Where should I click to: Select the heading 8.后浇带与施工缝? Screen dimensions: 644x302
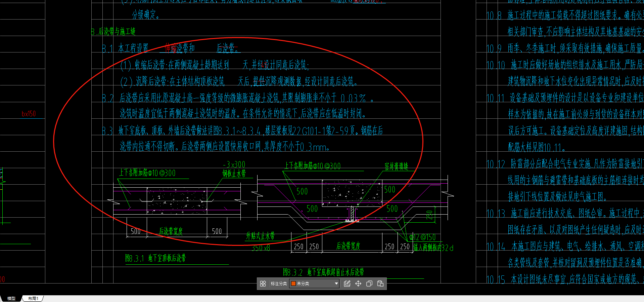(x=113, y=32)
